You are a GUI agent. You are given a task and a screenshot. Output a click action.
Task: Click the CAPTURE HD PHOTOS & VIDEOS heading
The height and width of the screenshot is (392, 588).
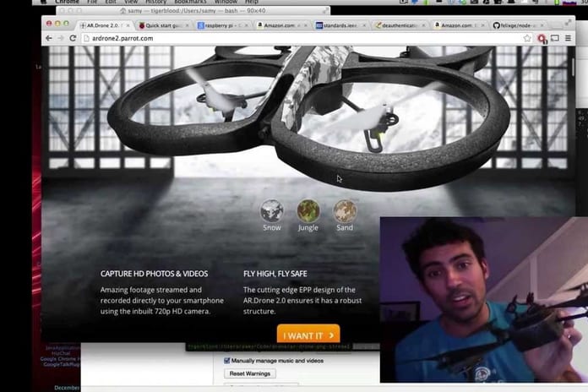tap(154, 274)
